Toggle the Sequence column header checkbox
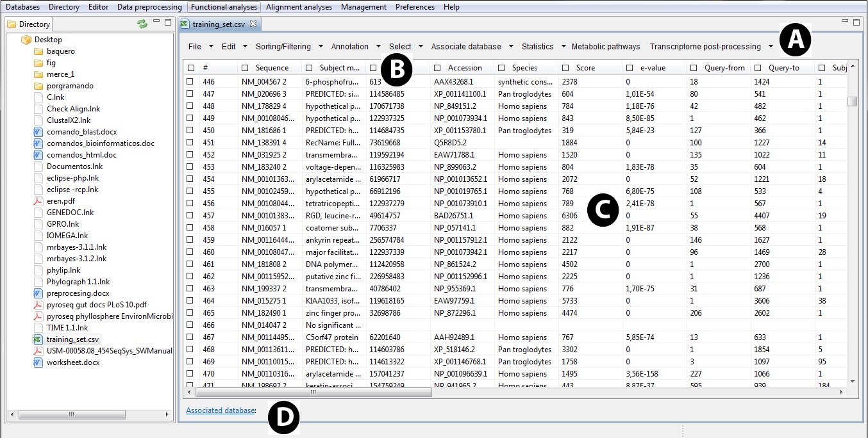This screenshot has height=438, width=868. tap(245, 68)
